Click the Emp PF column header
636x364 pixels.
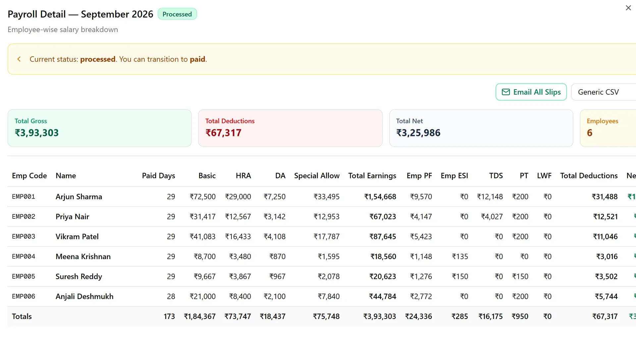(x=419, y=176)
